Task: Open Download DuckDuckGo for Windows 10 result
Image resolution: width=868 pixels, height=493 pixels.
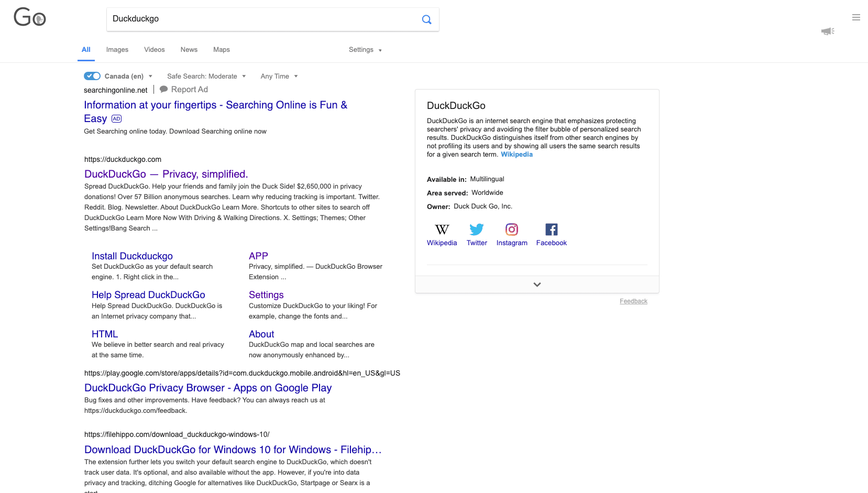Action: (x=233, y=450)
